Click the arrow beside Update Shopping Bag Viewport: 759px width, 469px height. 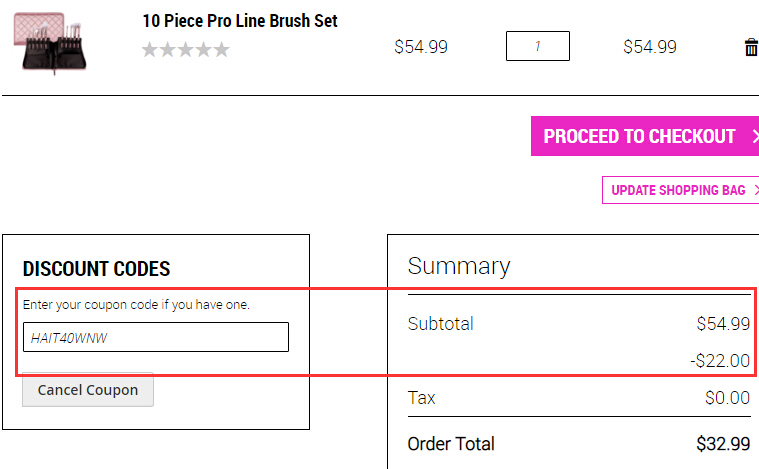point(756,190)
